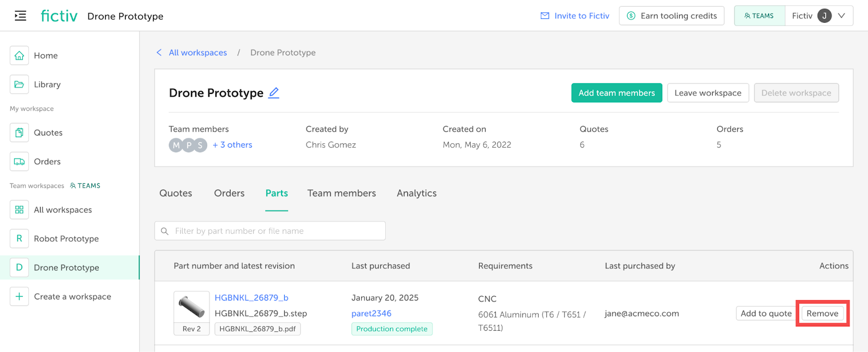The height and width of the screenshot is (352, 868).
Task: Open the Library folder icon
Action: [x=19, y=85]
